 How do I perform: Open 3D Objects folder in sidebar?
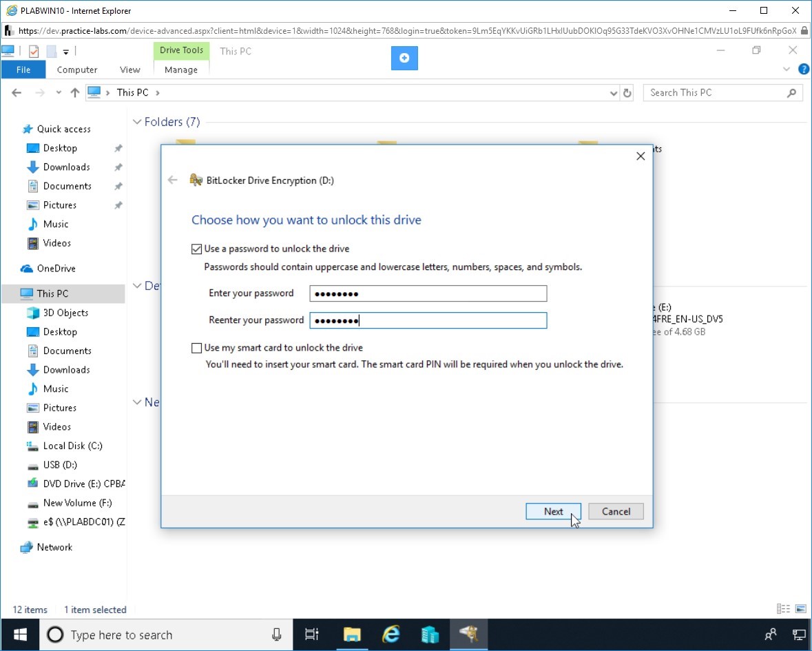pyautogui.click(x=65, y=313)
